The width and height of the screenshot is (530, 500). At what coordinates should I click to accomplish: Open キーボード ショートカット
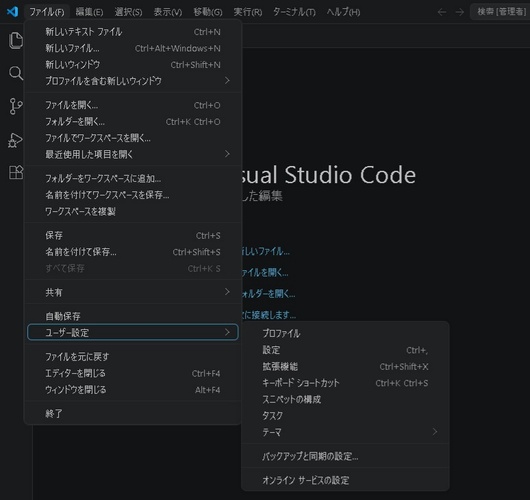tap(345, 383)
